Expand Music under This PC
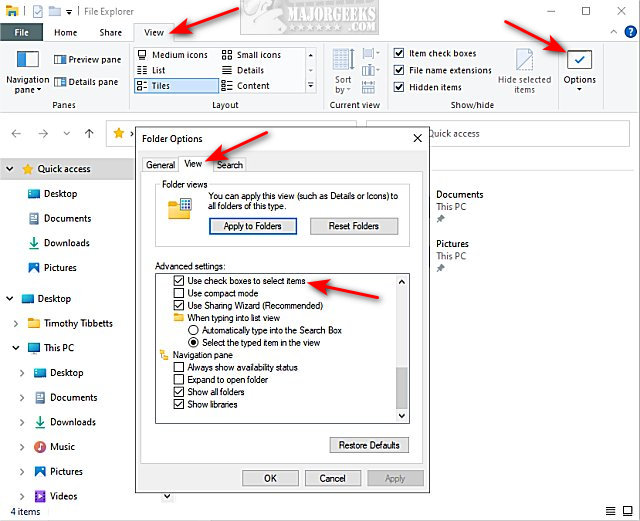The height and width of the screenshot is (521, 640). click(x=22, y=447)
